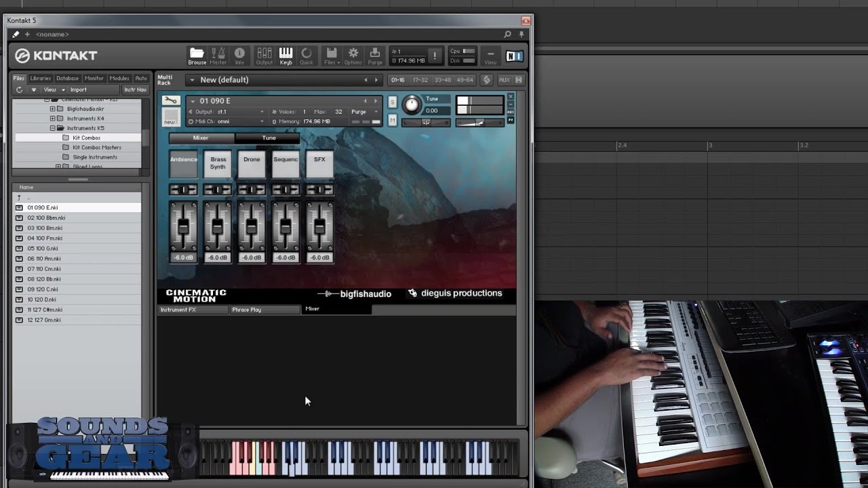This screenshot has width=868, height=488.
Task: Toggle Instr Nav pane button
Action: pos(135,89)
